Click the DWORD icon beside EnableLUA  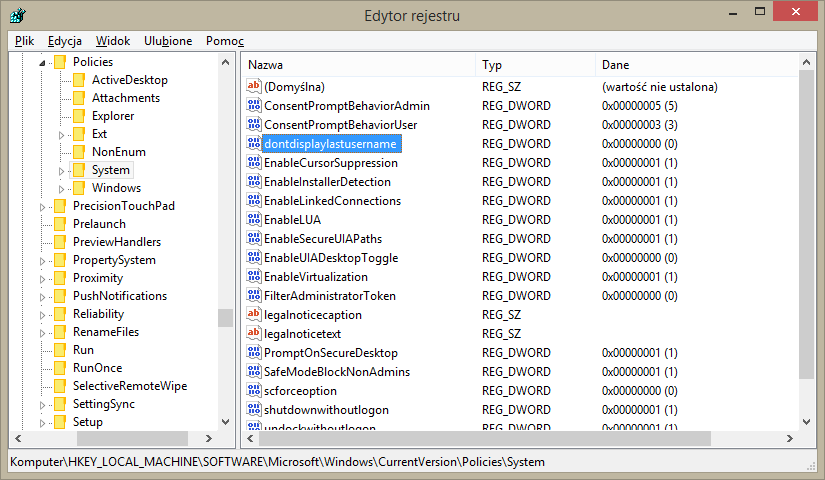coord(254,219)
